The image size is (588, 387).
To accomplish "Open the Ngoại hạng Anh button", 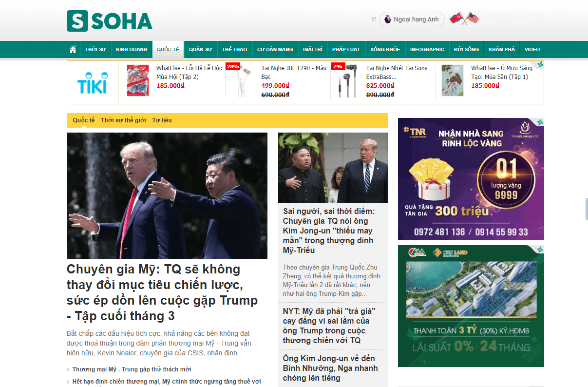I will click(x=412, y=19).
